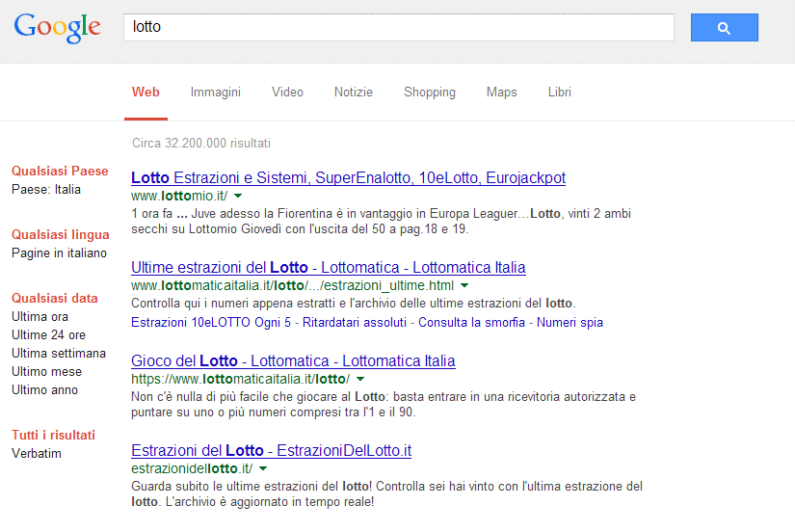This screenshot has height=532, width=795.
Task: Choose the "Verbatim" search option
Action: click(37, 453)
